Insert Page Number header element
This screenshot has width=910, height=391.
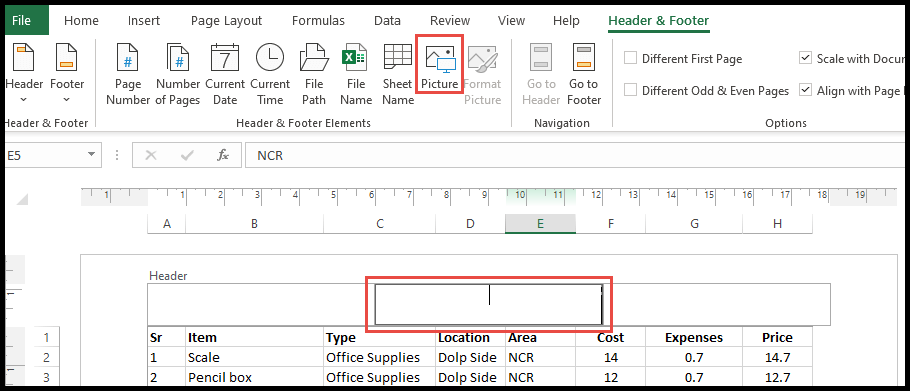point(128,74)
